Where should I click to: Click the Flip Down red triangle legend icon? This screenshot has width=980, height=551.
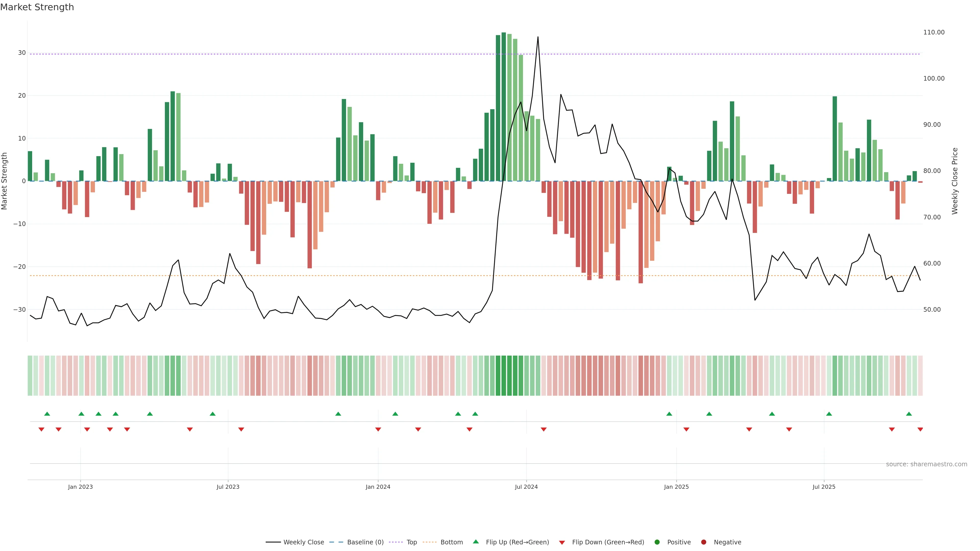click(x=562, y=543)
